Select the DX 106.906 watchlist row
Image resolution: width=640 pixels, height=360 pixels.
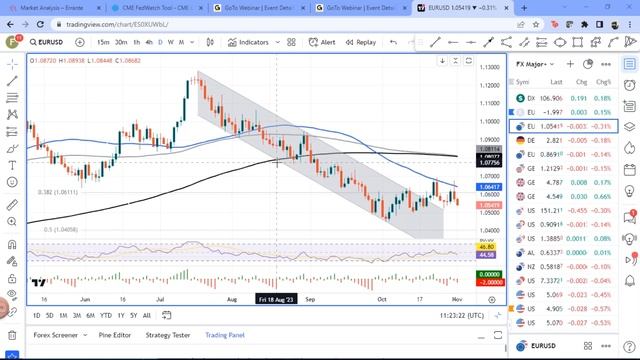click(564, 98)
